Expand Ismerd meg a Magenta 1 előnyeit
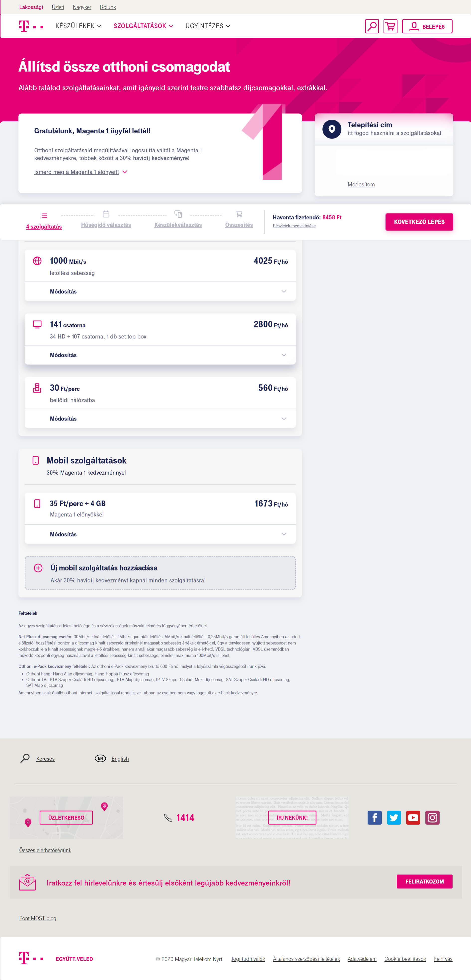This screenshot has height=980, width=471. click(80, 172)
